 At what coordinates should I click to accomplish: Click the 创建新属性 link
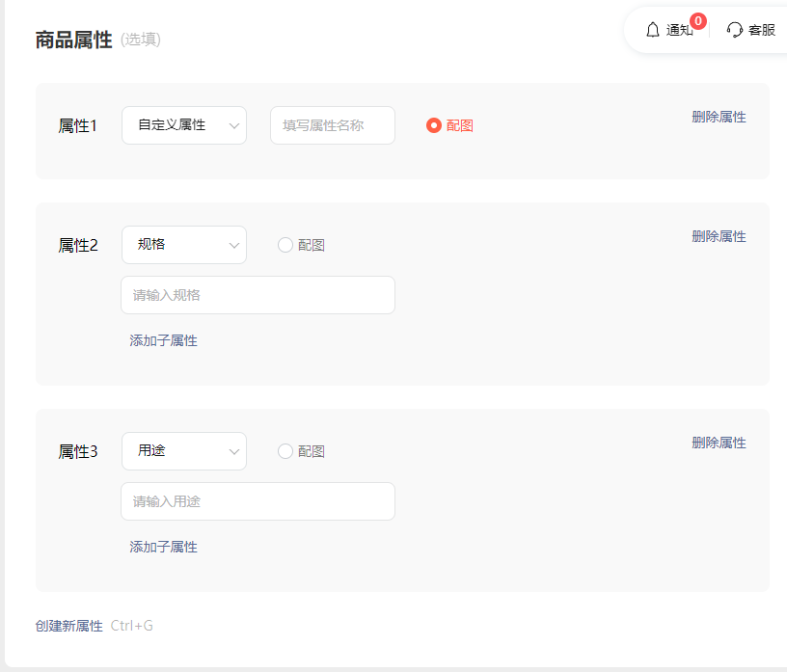tap(69, 626)
